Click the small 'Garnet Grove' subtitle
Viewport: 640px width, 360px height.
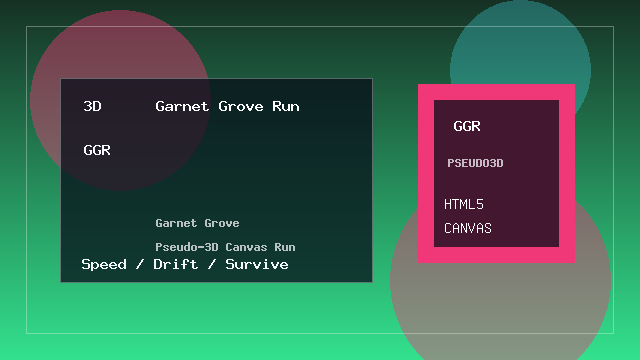197,223
